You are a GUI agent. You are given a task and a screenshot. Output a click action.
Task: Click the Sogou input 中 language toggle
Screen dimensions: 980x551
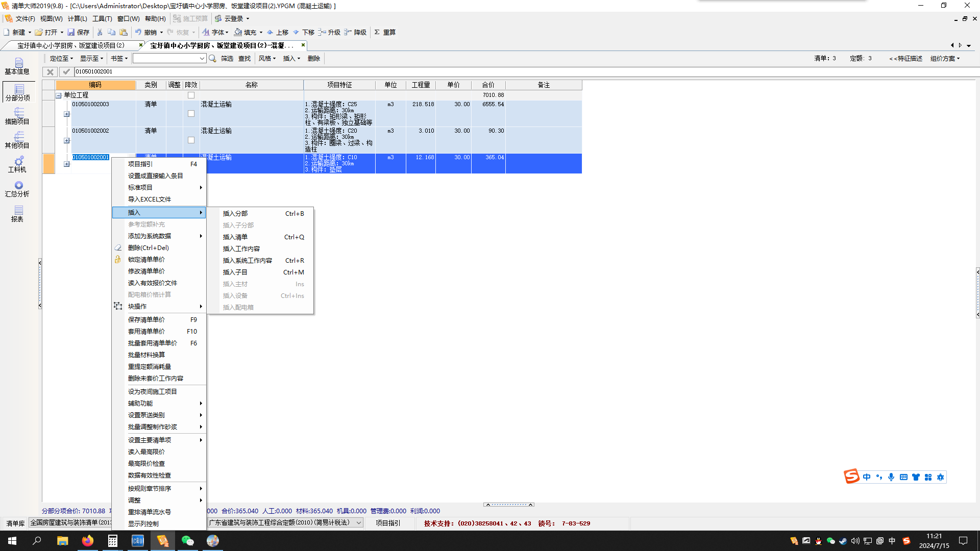click(867, 477)
